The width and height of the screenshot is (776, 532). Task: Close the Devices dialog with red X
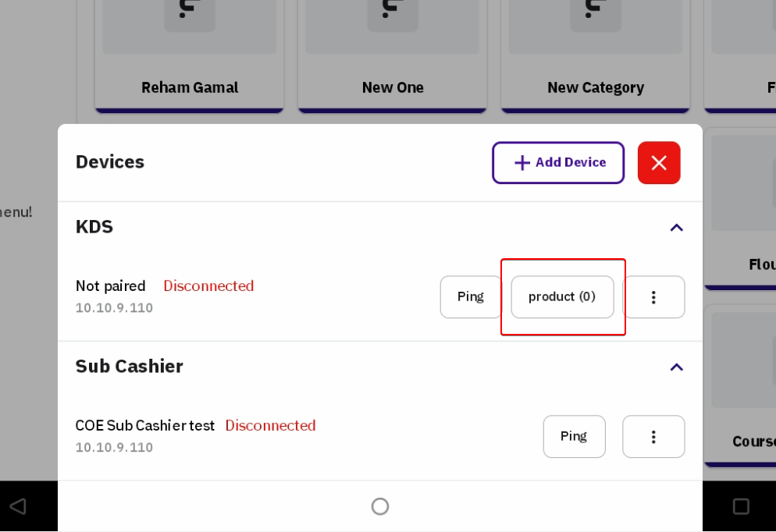[659, 162]
